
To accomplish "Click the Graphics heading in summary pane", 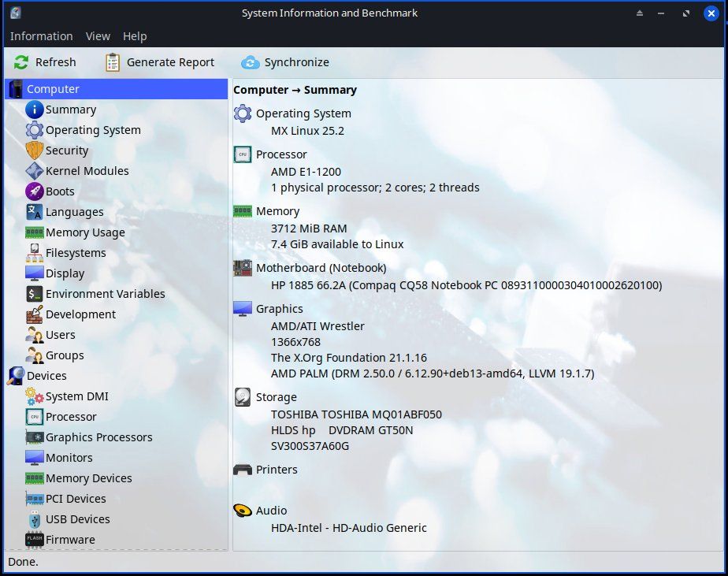I will point(279,309).
